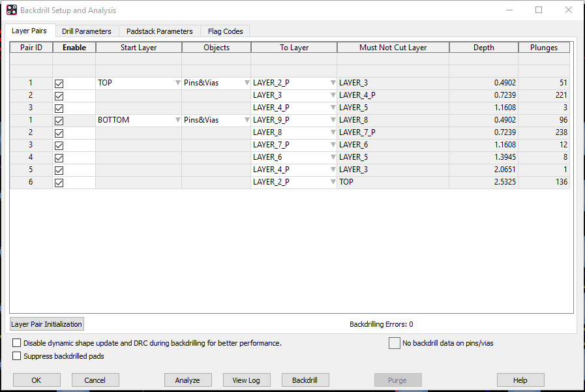
Task: Maximize the Backdrill Setup window
Action: coord(538,10)
